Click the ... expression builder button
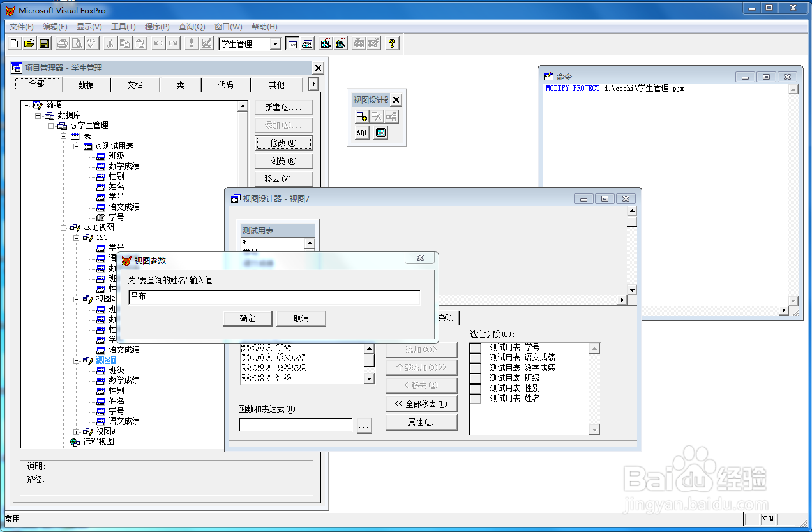 [364, 425]
